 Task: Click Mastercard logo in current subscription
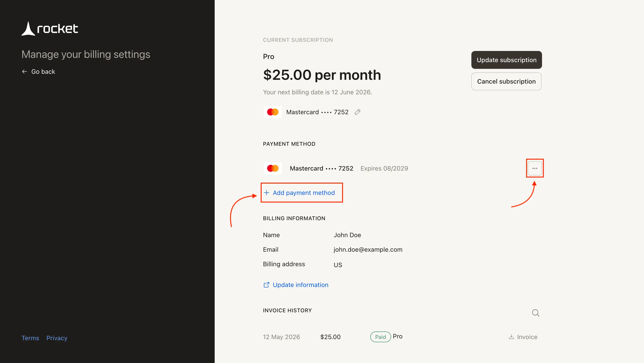tap(273, 112)
